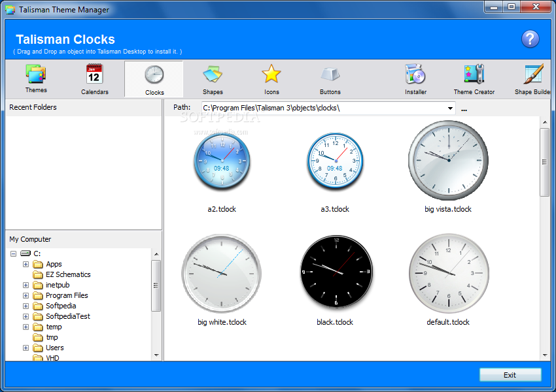
Task: Select the default.tclock clock
Action: click(449, 273)
